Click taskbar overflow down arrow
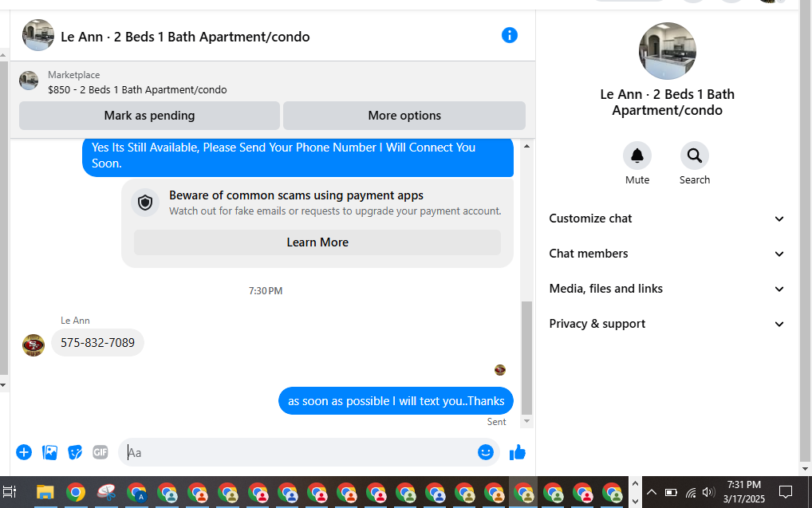 point(635,501)
